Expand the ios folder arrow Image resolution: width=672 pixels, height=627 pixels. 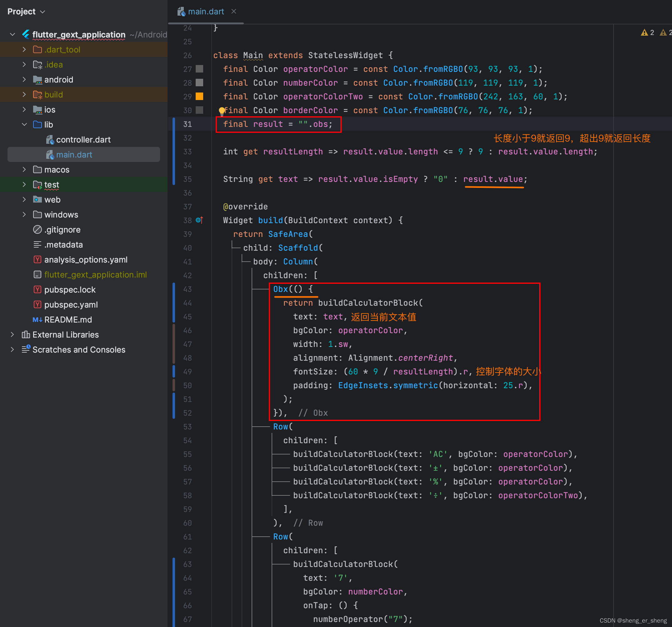[x=24, y=109]
